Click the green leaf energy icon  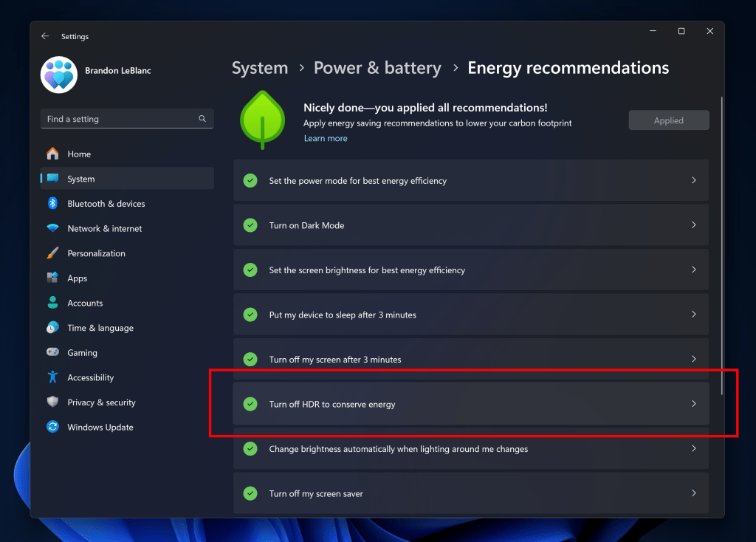[261, 118]
